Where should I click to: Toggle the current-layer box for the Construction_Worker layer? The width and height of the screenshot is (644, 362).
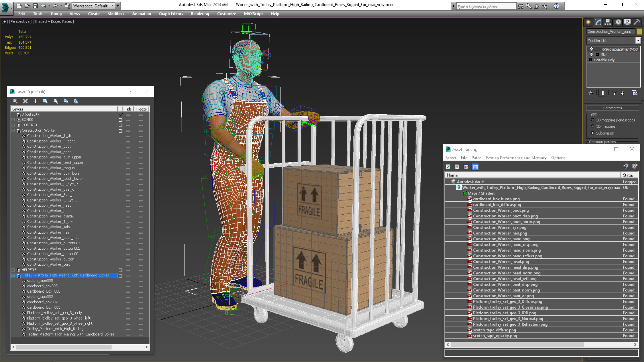(x=120, y=131)
